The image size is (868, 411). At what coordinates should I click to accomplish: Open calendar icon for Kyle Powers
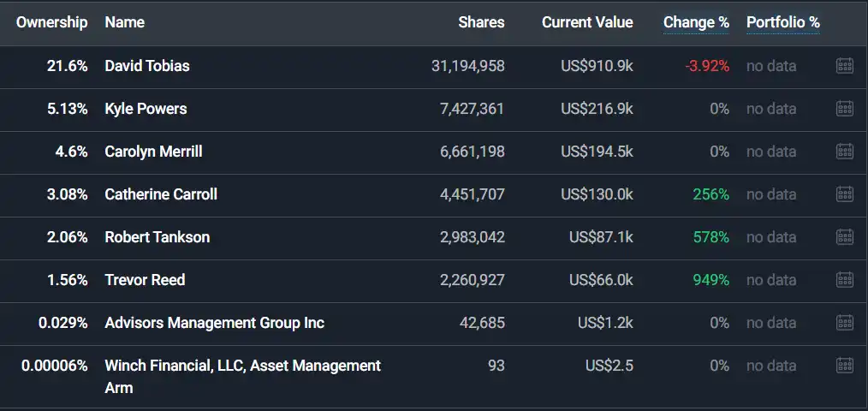click(844, 109)
